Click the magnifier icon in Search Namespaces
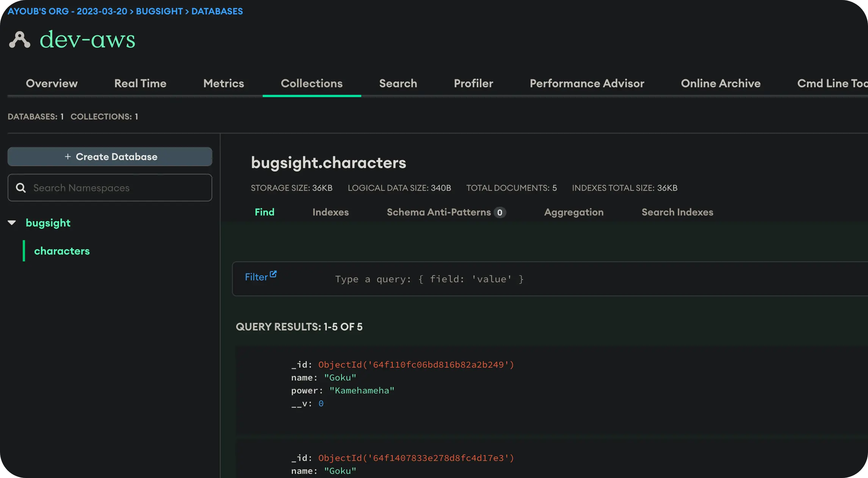868x478 pixels. [21, 188]
